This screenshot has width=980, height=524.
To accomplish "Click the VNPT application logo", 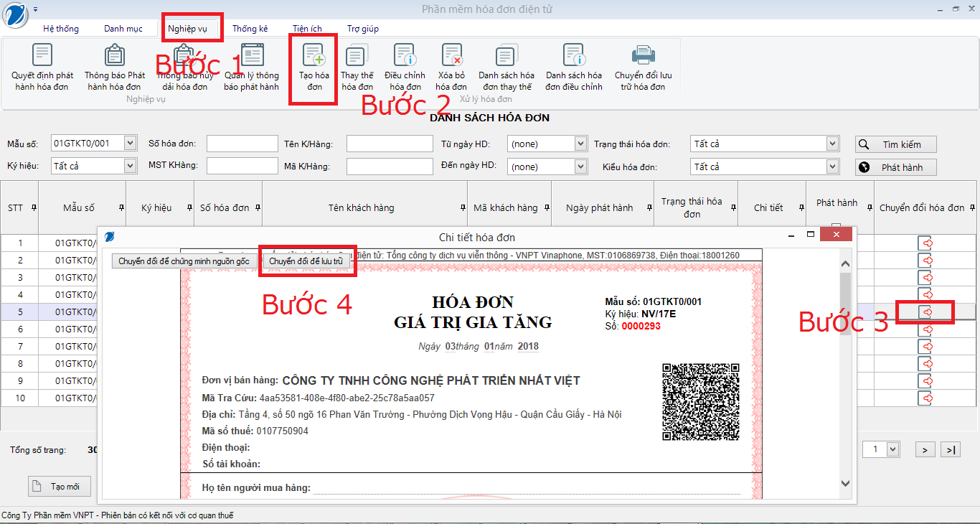I will 15,15.
